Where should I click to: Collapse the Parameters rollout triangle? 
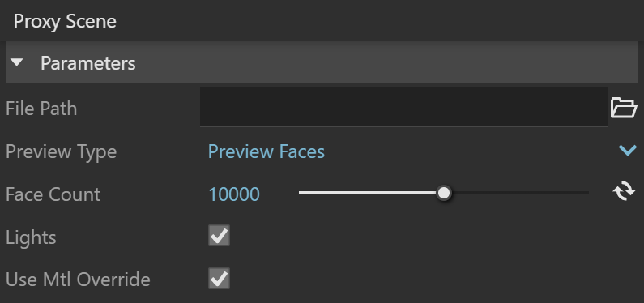click(x=17, y=63)
